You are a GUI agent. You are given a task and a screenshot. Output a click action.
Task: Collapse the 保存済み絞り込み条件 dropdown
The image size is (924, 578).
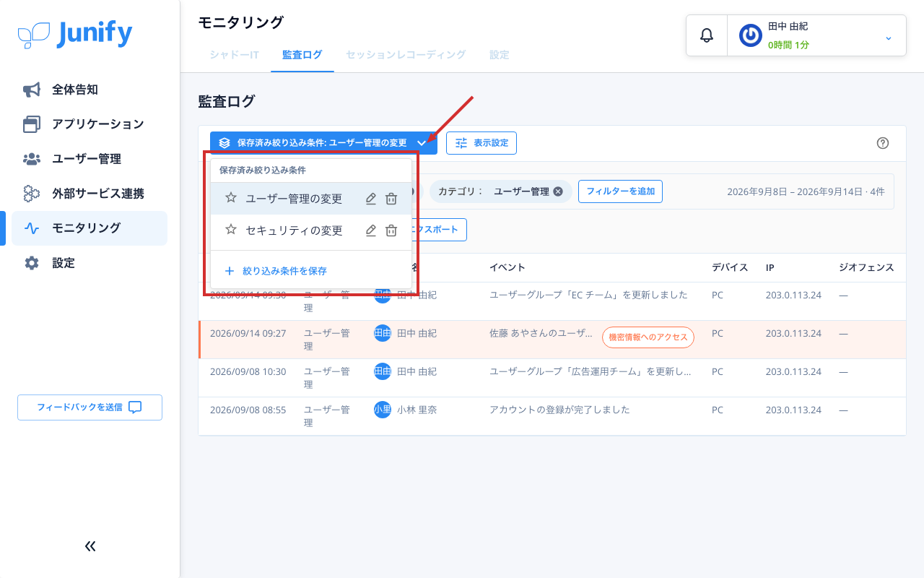point(323,143)
